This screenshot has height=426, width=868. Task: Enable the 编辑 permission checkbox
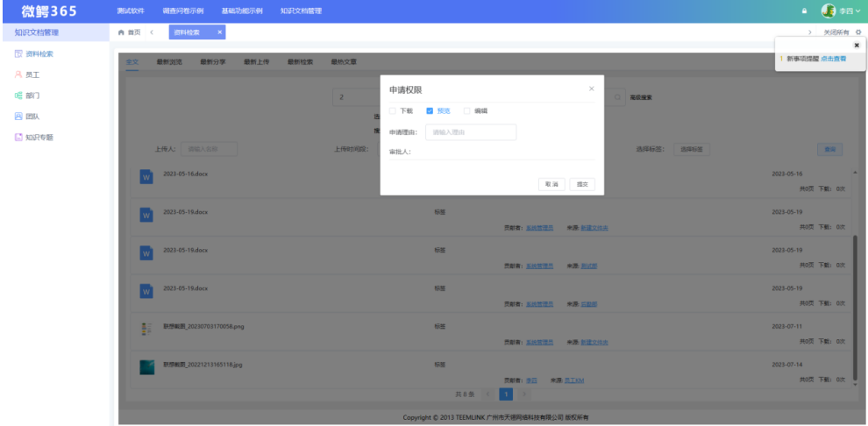point(466,111)
